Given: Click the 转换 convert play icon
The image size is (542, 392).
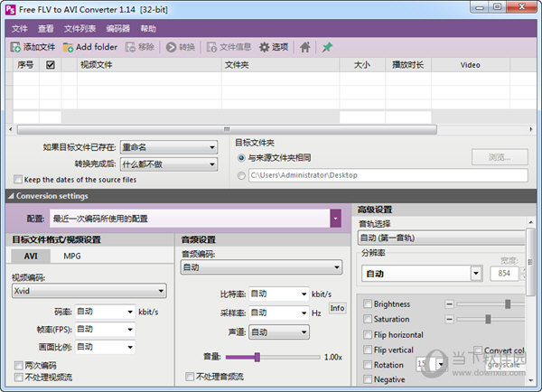Looking at the screenshot, I should [171, 47].
